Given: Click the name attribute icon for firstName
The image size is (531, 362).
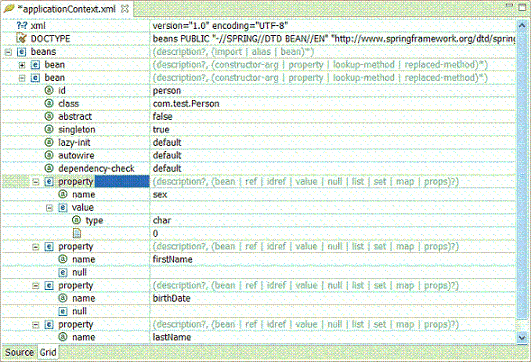Looking at the screenshot, I should click(63, 259).
